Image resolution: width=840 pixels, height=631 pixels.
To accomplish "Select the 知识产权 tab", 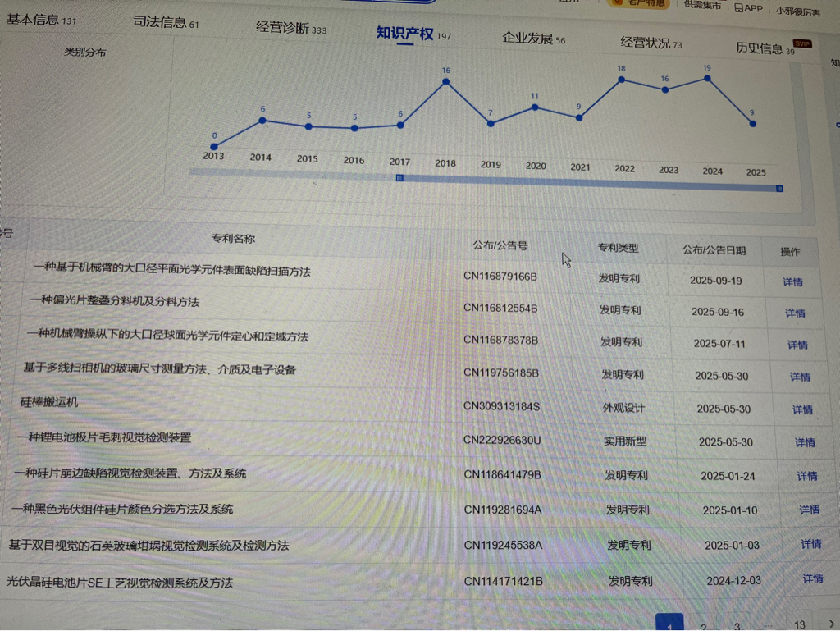I will coord(413,34).
